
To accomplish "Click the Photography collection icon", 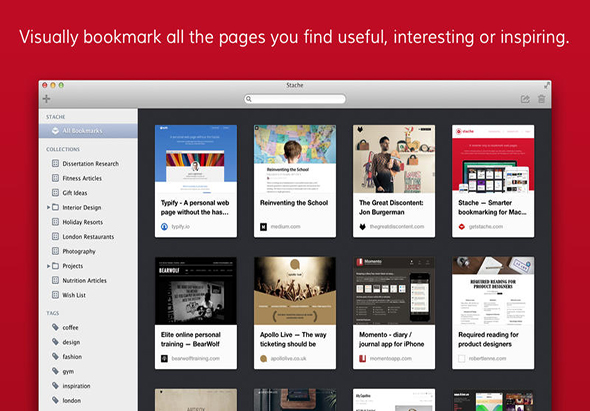I will coord(55,251).
